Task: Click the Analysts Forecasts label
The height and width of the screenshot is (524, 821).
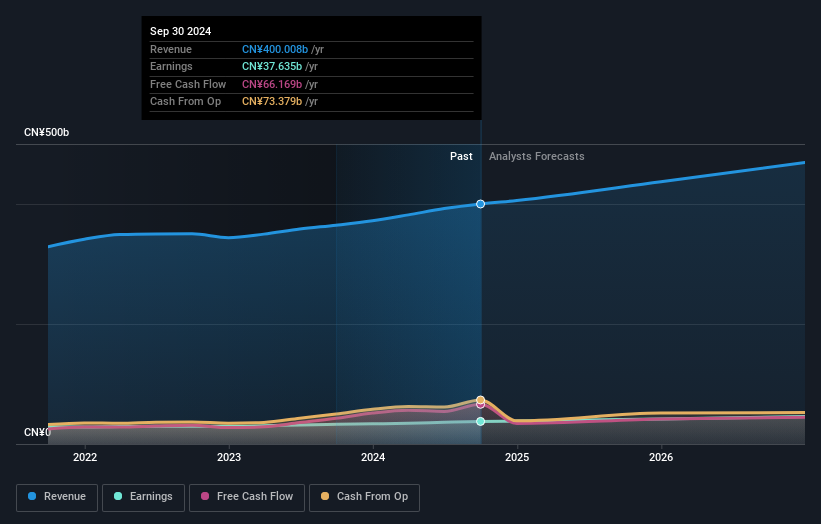Action: click(537, 157)
